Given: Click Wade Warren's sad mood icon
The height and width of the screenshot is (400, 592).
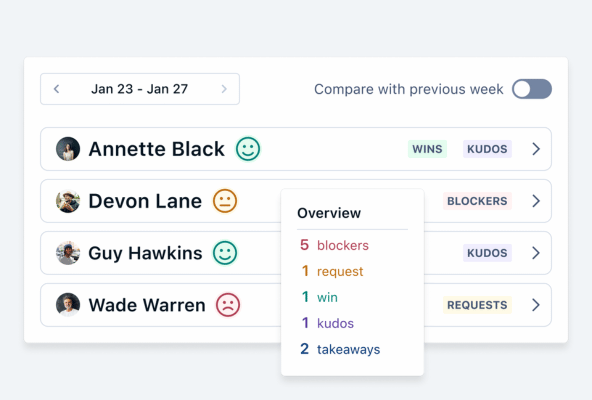Looking at the screenshot, I should tap(228, 305).
